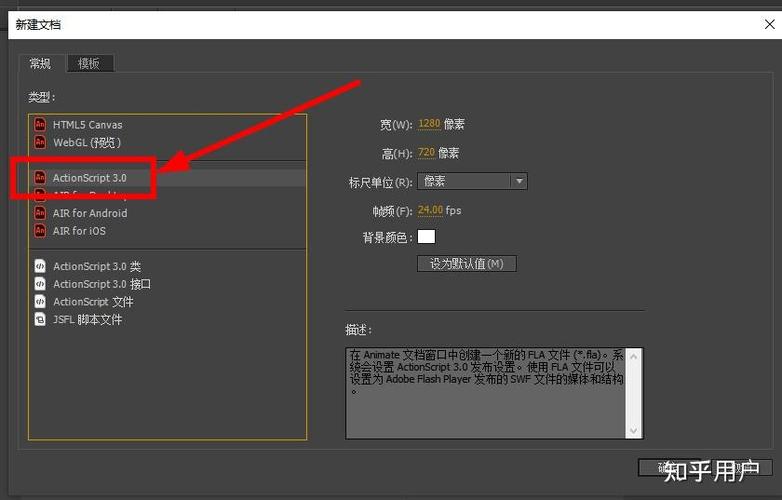This screenshot has width=782, height=500.
Task: Select AIR for iOS type
Action: [168, 231]
